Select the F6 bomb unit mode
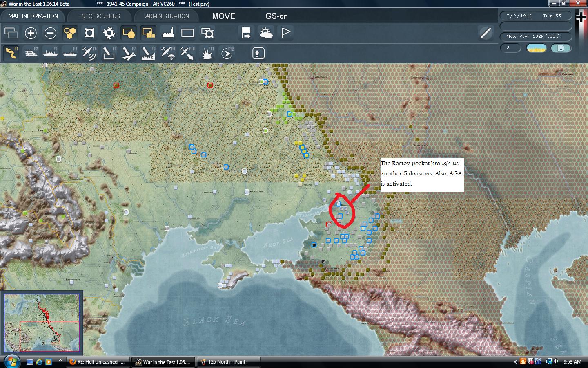 [109, 53]
